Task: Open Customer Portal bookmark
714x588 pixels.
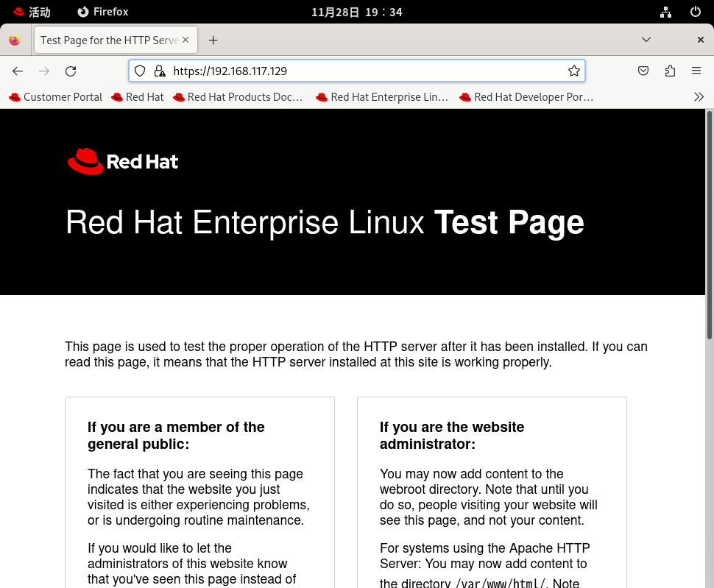Action: (x=55, y=97)
